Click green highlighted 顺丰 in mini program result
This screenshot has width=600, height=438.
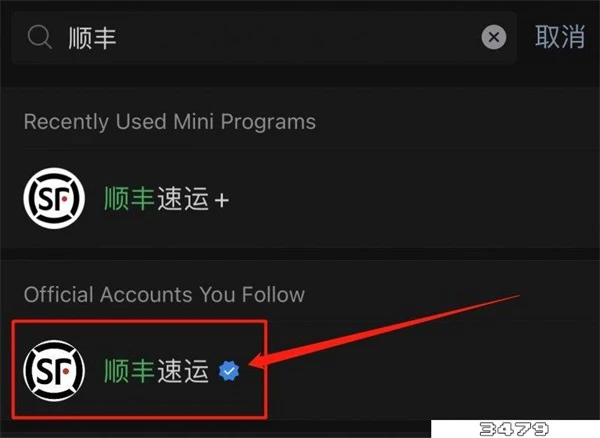click(129, 199)
